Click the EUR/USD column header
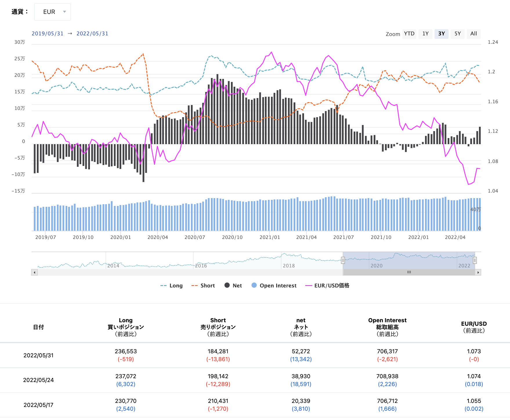The image size is (510, 420). click(x=474, y=327)
